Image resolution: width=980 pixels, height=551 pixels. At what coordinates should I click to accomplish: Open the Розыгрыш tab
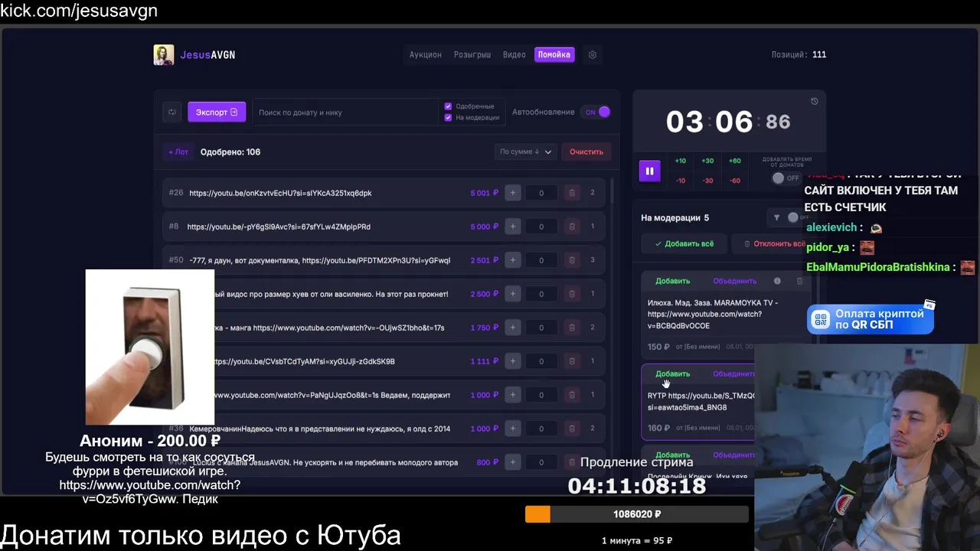(472, 55)
